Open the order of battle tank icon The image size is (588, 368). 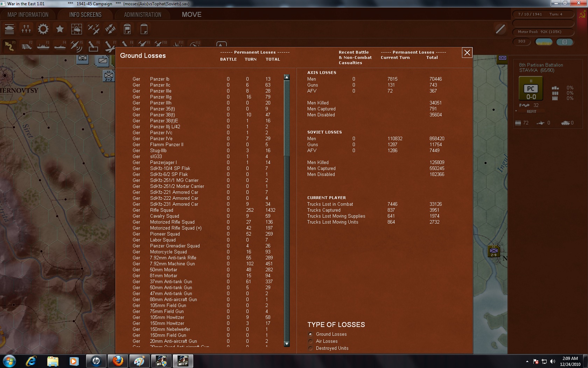coord(9,29)
